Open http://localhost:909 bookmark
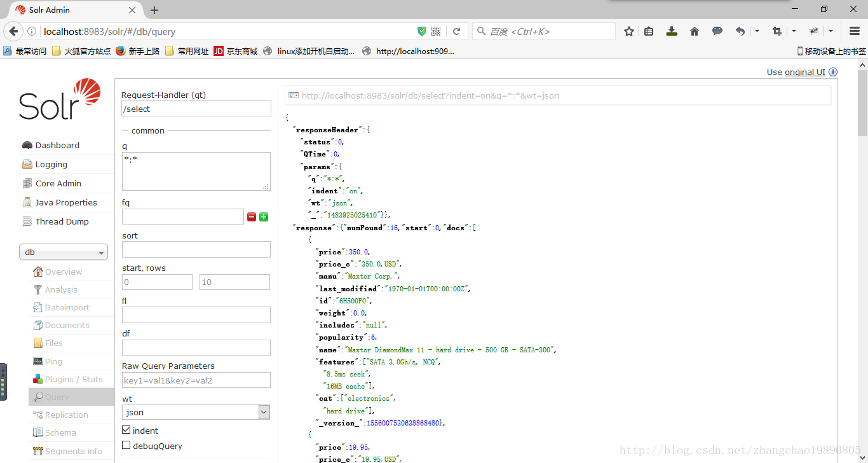 coord(409,51)
